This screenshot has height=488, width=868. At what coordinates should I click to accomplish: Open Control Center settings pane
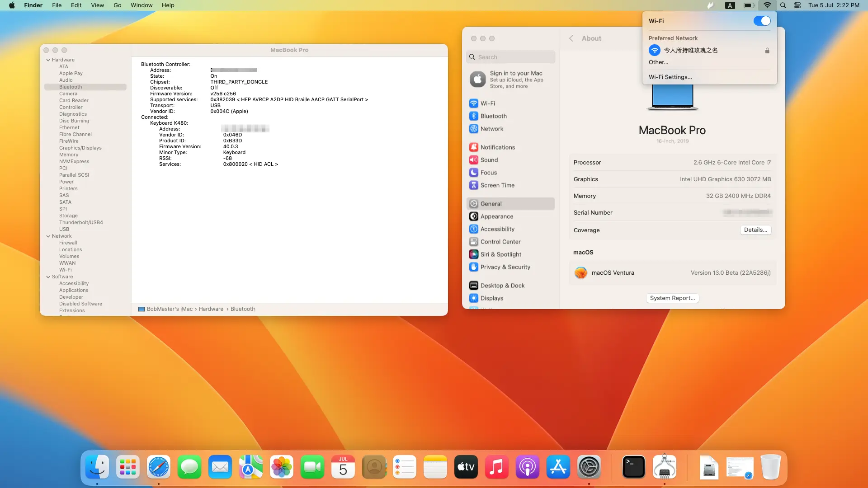click(x=510, y=242)
